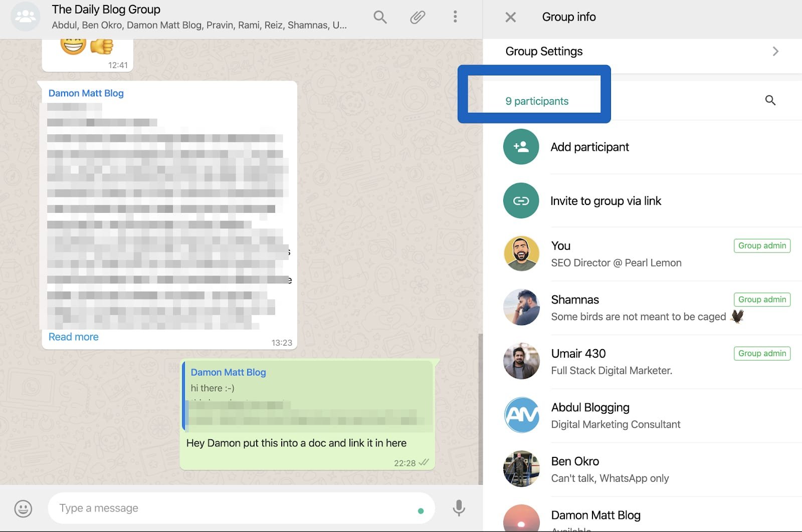Click The Daily Blog Group title
The width and height of the screenshot is (802, 532).
[106, 10]
